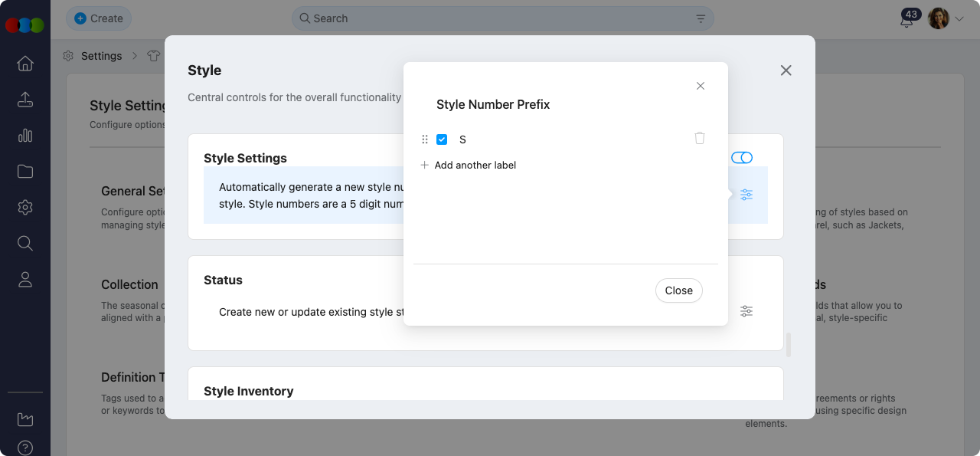This screenshot has height=456, width=980.
Task: Open the Upload icon in the sidebar
Action: (x=25, y=100)
